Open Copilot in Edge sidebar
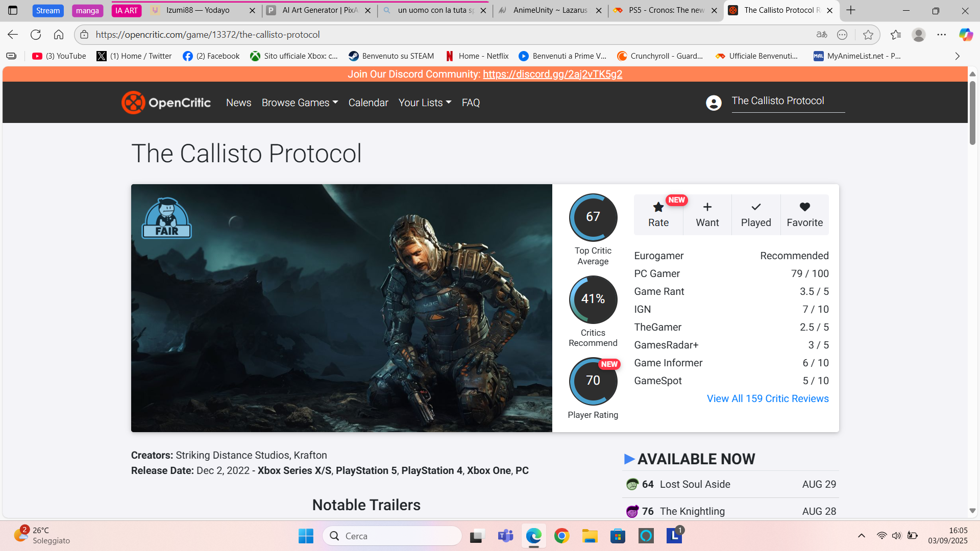The width and height of the screenshot is (980, 551). click(x=966, y=35)
